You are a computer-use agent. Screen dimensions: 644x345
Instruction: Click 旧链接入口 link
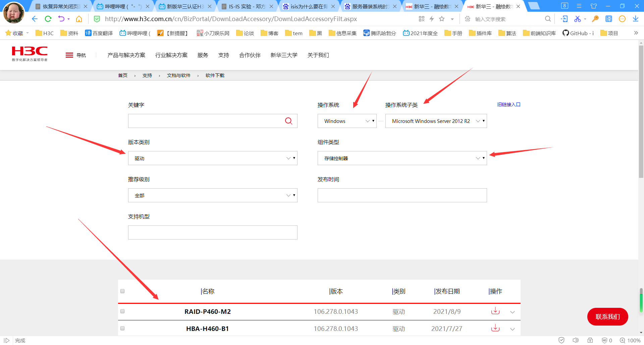point(509,105)
